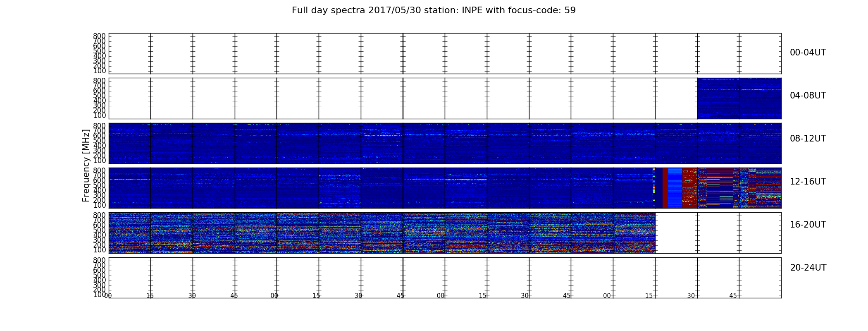
Task: Click the noisy spectrogram in the 16-20UT panel
Action: click(382, 233)
